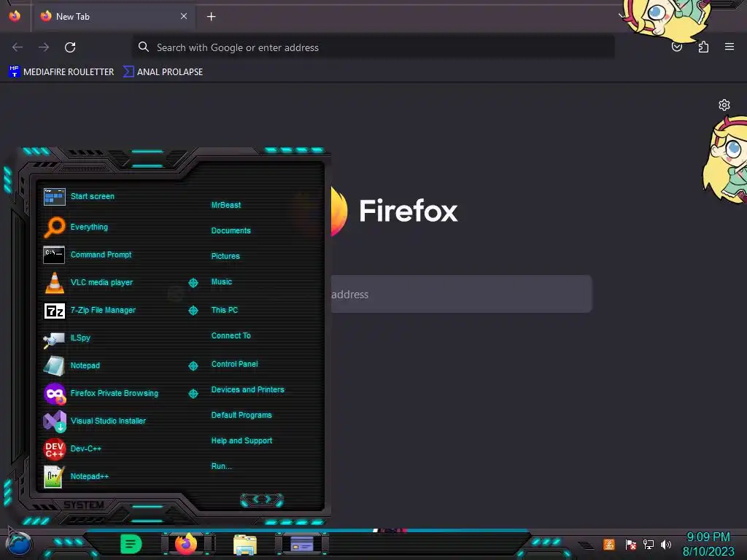Open Action Center flag tray icon
The image size is (747, 560).
(x=630, y=544)
